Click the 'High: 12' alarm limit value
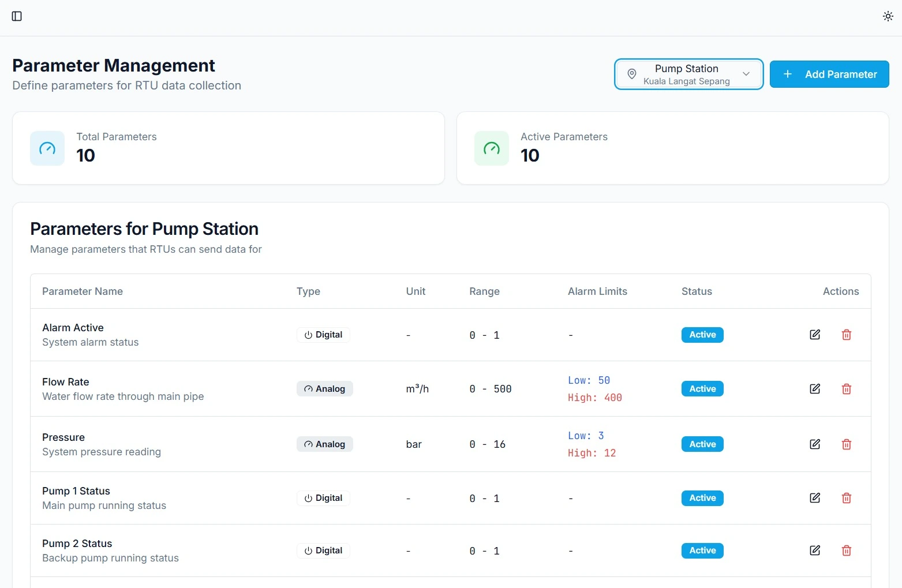Screen dimensions: 902x588 (x=592, y=453)
